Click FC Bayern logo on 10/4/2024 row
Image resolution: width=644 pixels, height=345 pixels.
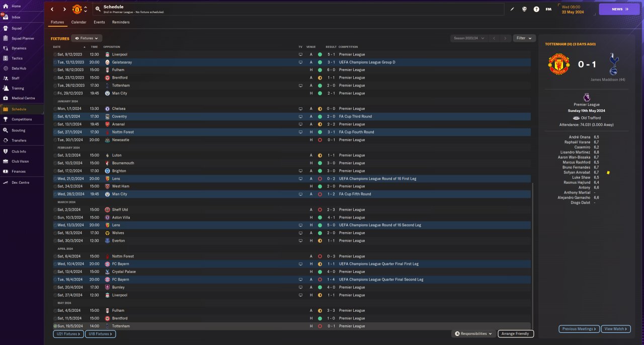coord(107,264)
